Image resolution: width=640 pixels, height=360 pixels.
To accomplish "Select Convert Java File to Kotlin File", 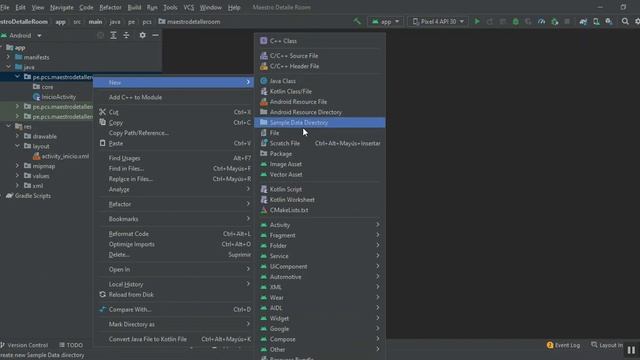I will click(x=174, y=339).
